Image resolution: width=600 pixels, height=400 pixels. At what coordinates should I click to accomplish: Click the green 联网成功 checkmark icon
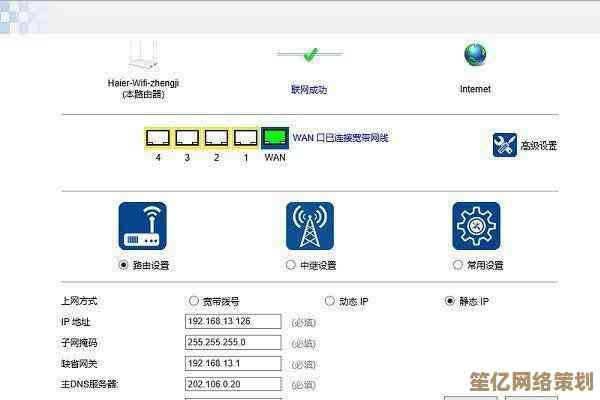[x=309, y=54]
